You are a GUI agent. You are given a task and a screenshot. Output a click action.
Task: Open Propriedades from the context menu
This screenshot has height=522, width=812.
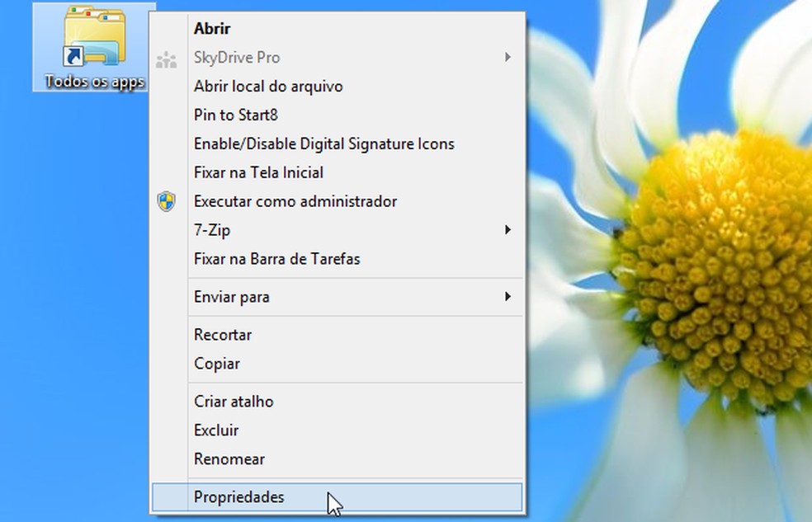tap(338, 497)
